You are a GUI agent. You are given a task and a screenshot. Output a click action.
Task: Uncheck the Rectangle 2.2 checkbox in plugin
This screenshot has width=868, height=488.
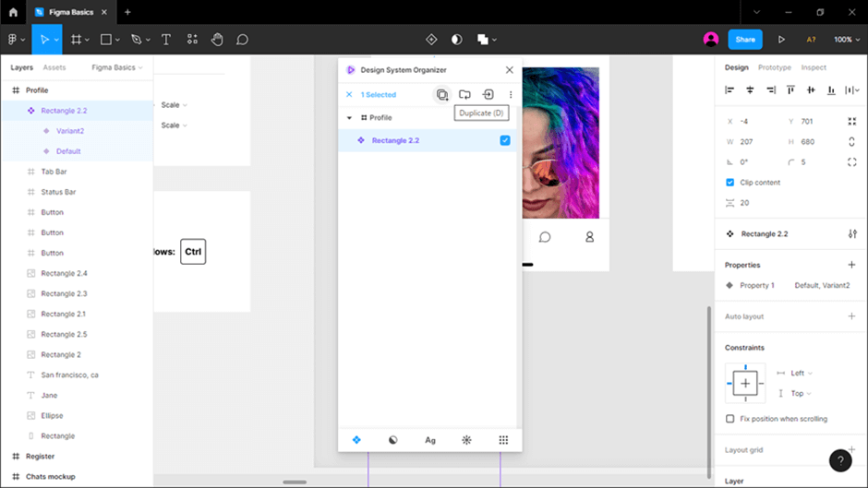505,140
